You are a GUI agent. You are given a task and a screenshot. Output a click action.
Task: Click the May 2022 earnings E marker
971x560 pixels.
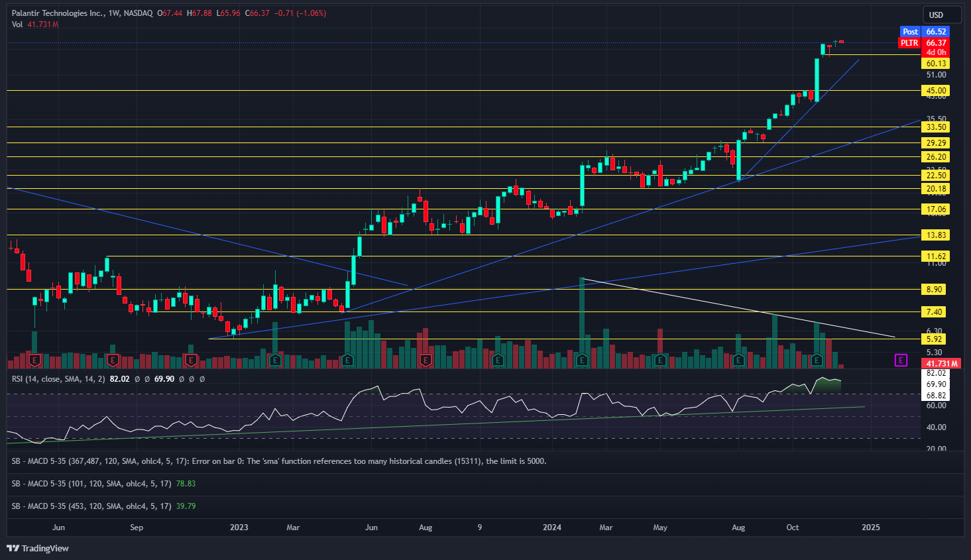point(35,361)
